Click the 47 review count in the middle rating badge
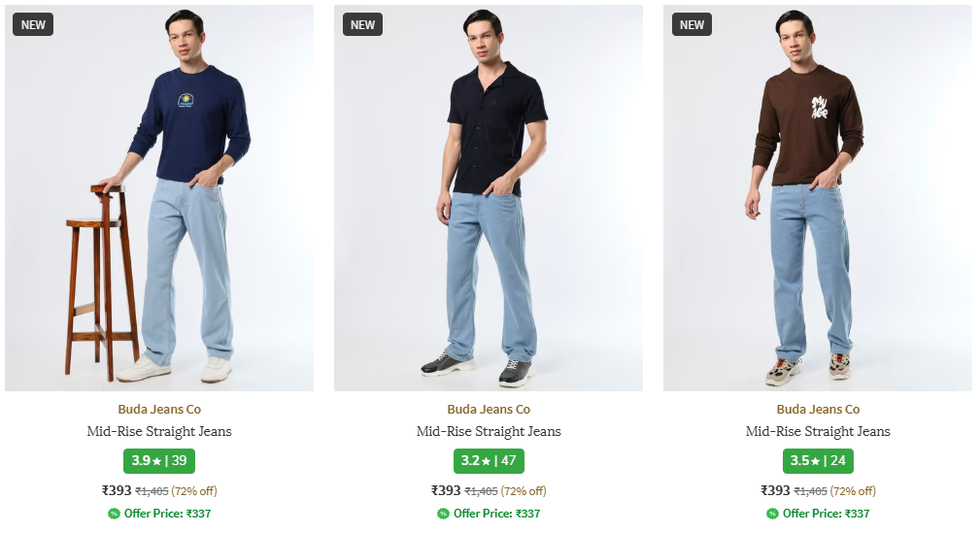This screenshot has height=533, width=980. pyautogui.click(x=509, y=461)
